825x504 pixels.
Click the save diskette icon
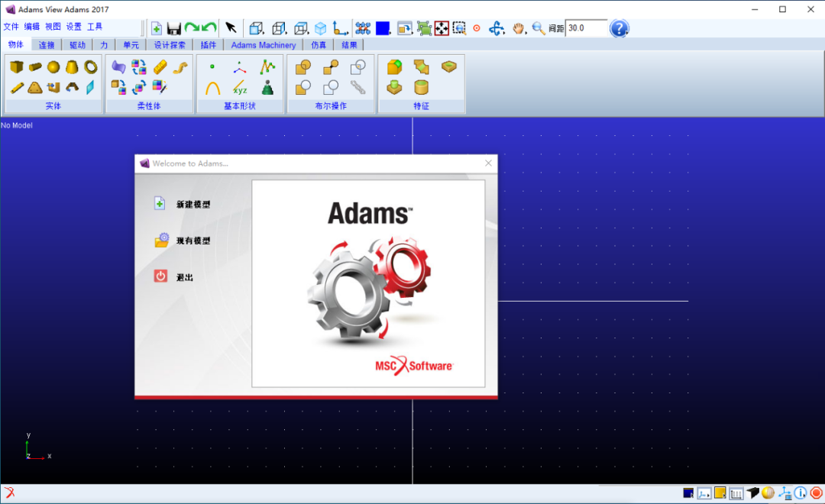[x=173, y=28]
